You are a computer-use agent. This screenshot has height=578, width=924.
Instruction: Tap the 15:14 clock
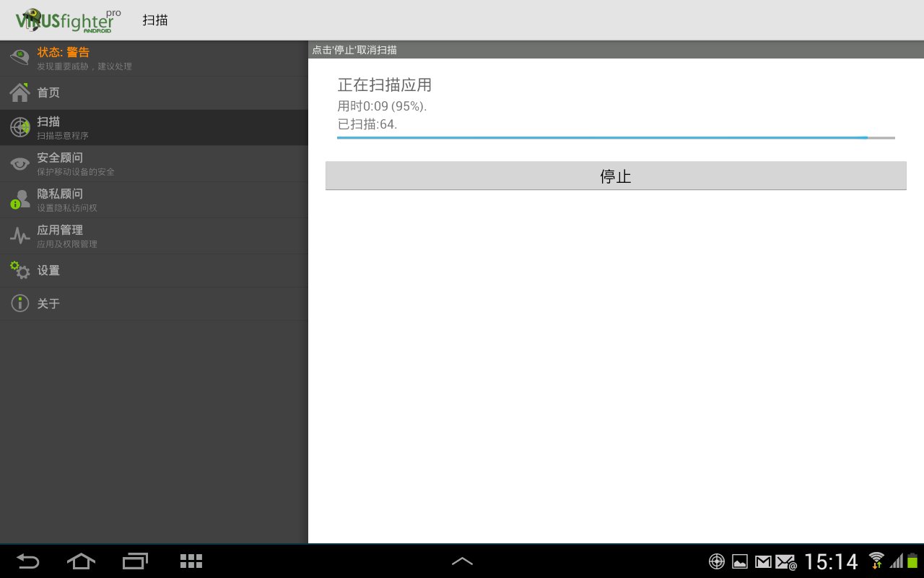831,561
